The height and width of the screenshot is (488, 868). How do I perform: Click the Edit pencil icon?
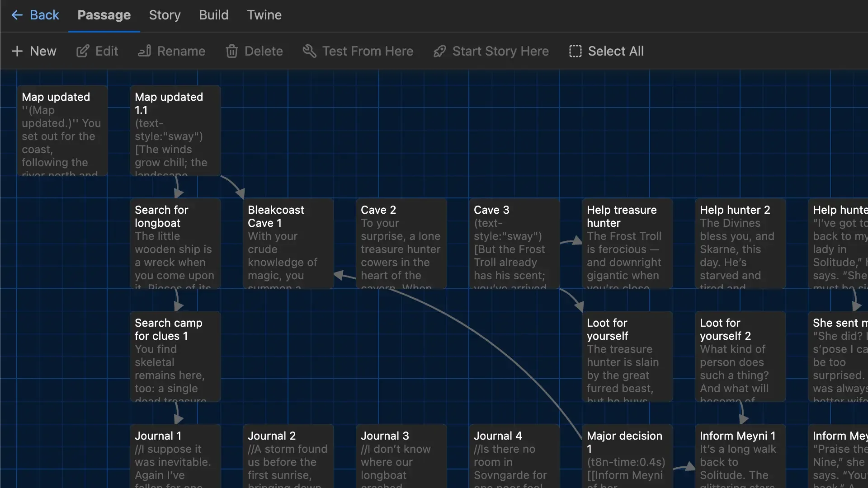[x=83, y=51]
